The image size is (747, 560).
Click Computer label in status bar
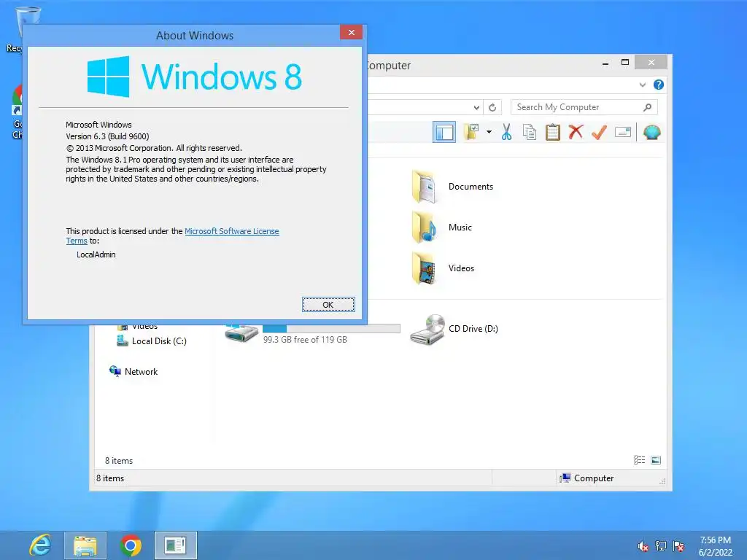point(594,478)
